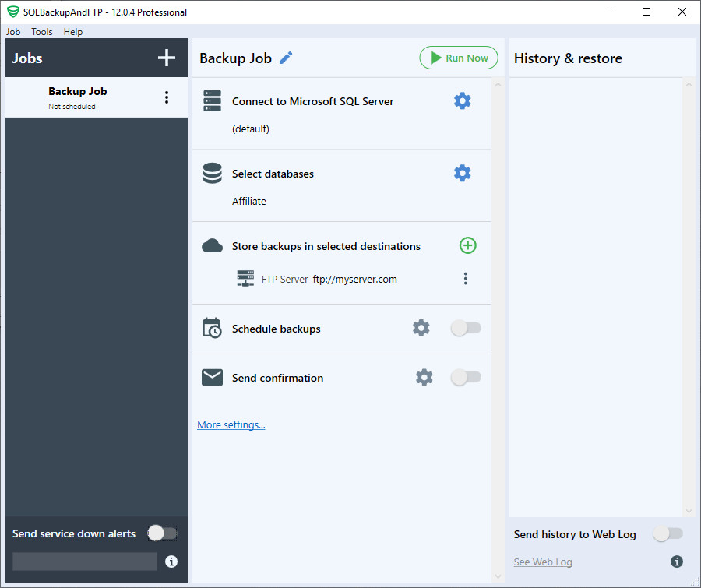The height and width of the screenshot is (588, 701).
Task: Rename Backup Job using pencil icon
Action: point(286,58)
